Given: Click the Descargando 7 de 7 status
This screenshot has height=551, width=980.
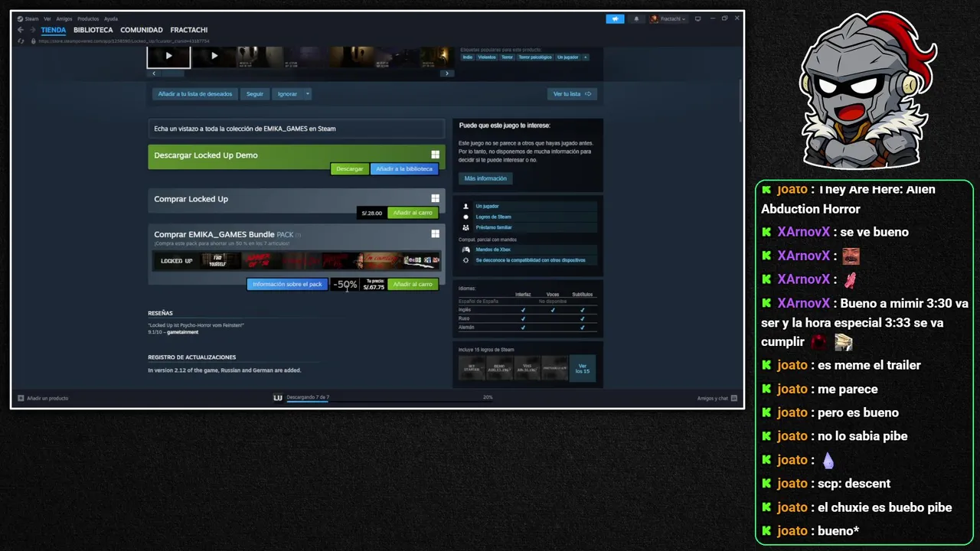Looking at the screenshot, I should 308,397.
